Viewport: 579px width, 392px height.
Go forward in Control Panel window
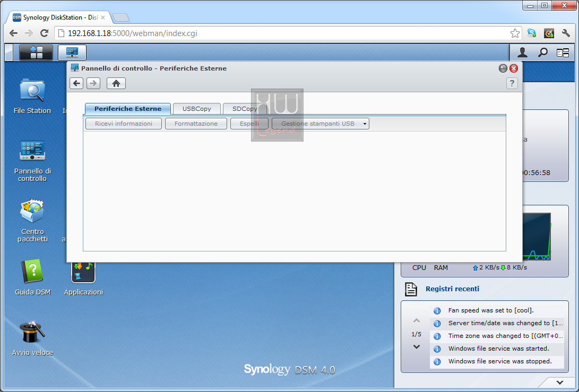pyautogui.click(x=93, y=83)
